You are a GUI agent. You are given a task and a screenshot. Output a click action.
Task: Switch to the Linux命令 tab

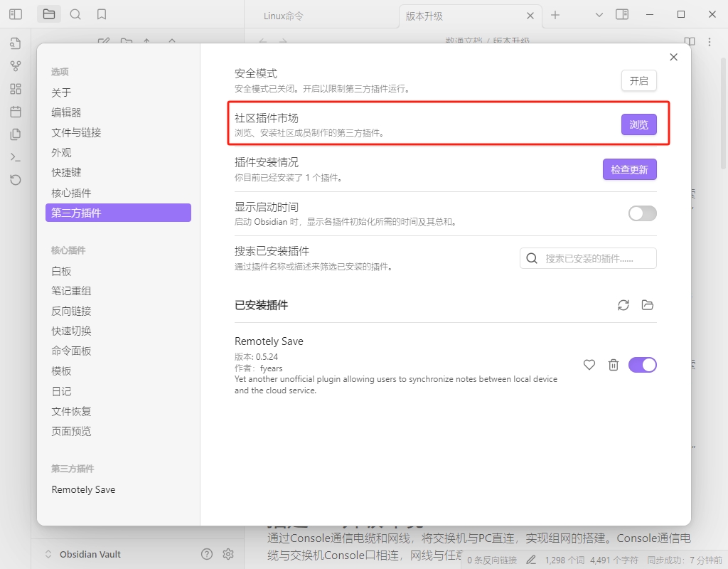tap(284, 16)
